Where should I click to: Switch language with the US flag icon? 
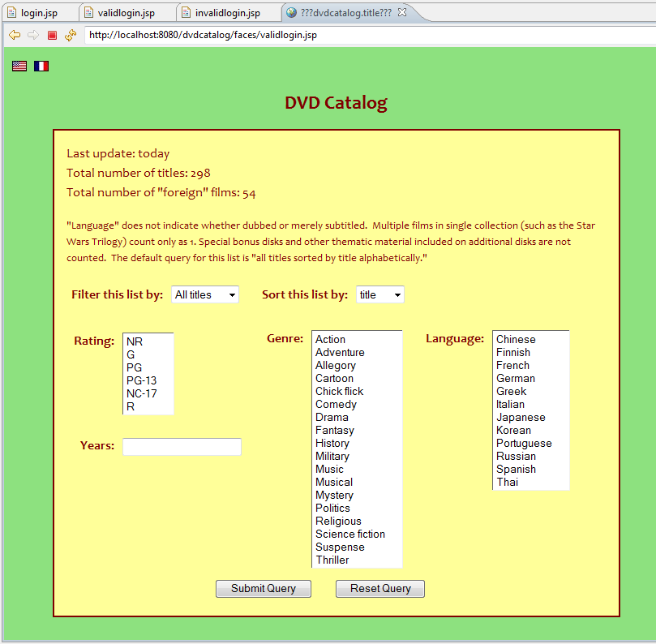coord(19,67)
